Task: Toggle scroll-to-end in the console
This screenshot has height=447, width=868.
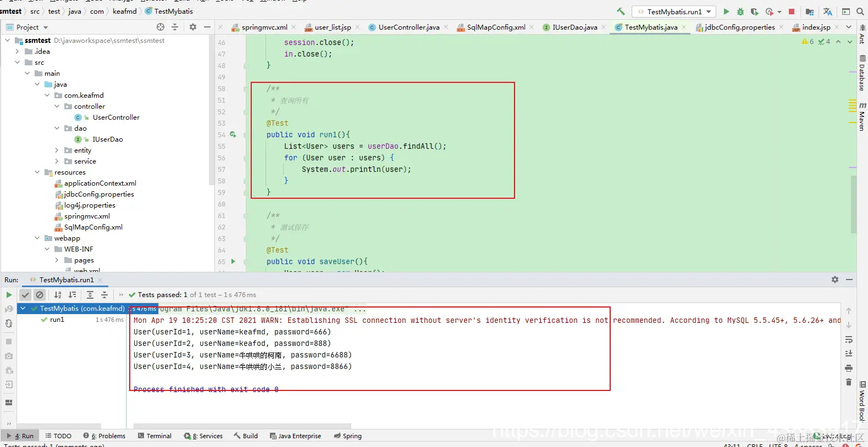Action: (x=849, y=354)
